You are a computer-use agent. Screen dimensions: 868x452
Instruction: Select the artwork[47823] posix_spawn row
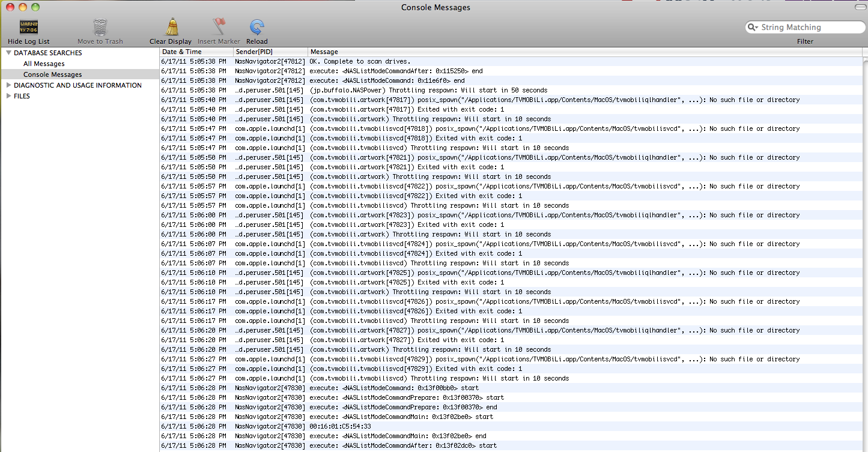tap(511, 215)
